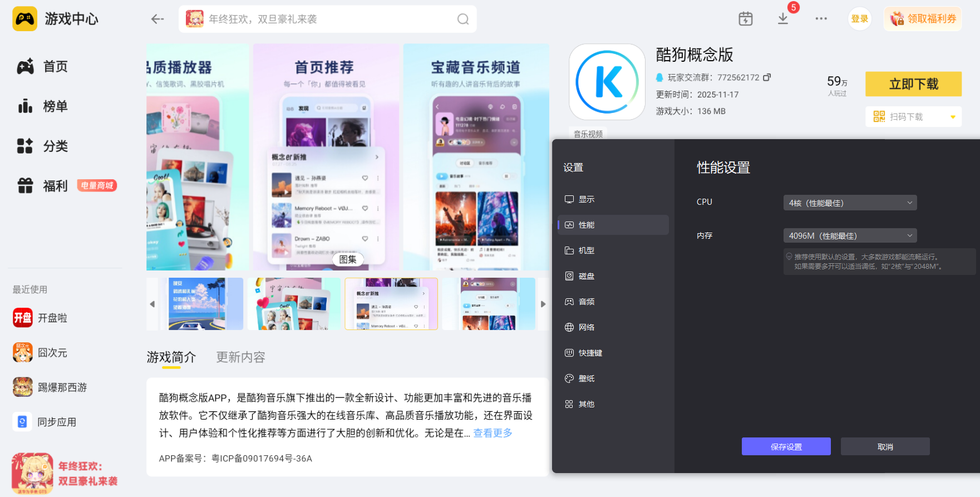980x497 pixels.
Task: Expand the CPU cores dropdown
Action: pyautogui.click(x=850, y=203)
